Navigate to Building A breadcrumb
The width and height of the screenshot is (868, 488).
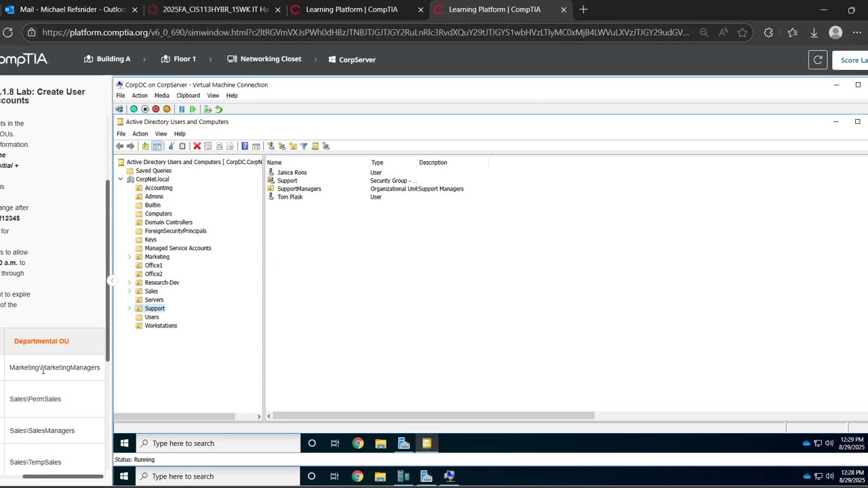[107, 59]
